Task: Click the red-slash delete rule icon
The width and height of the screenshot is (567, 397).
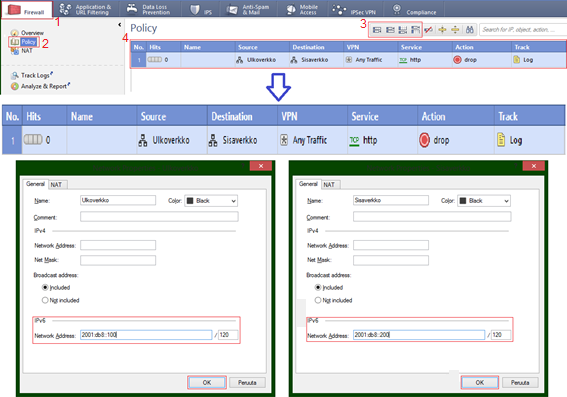Action: click(429, 30)
